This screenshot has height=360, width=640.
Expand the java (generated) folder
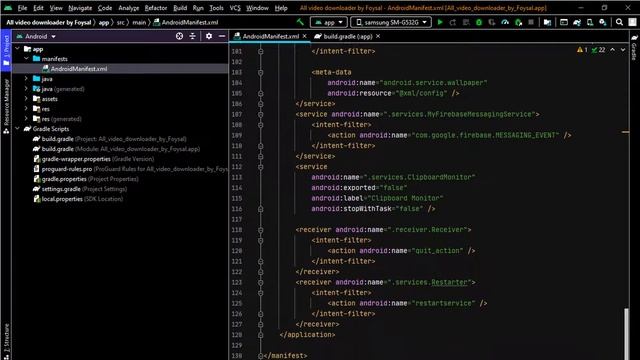pos(27,89)
